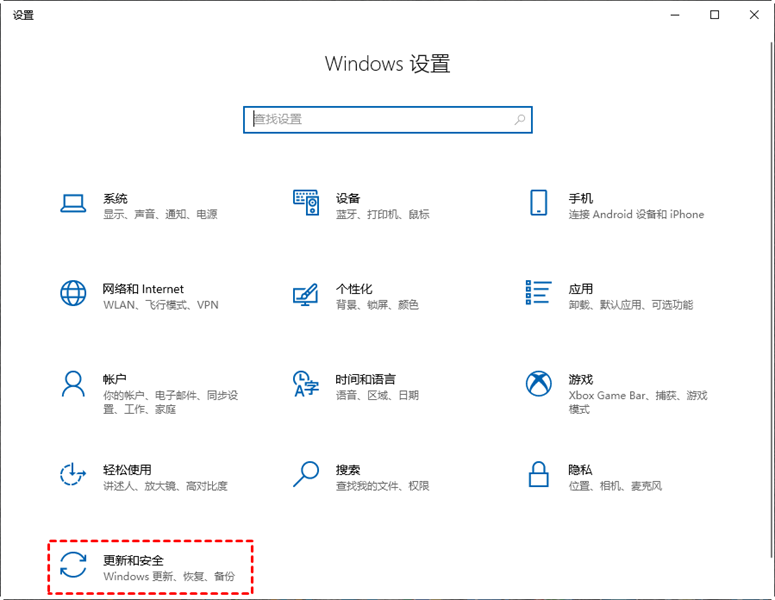Viewport: 775px width, 600px height.
Task: Click the 系统 laptop icon
Action: (x=73, y=204)
